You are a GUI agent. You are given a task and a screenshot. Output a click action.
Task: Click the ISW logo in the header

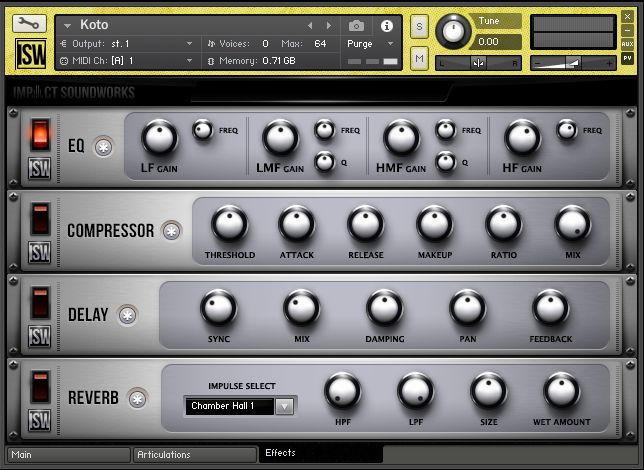pos(31,54)
